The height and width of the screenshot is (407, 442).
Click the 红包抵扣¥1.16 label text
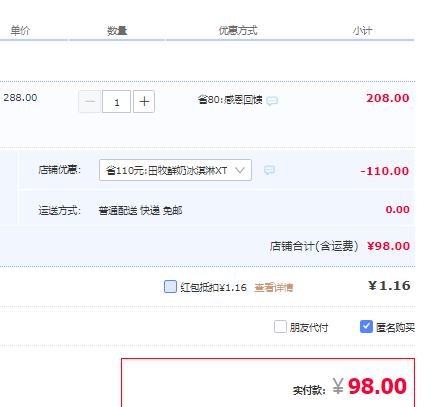[x=214, y=287]
